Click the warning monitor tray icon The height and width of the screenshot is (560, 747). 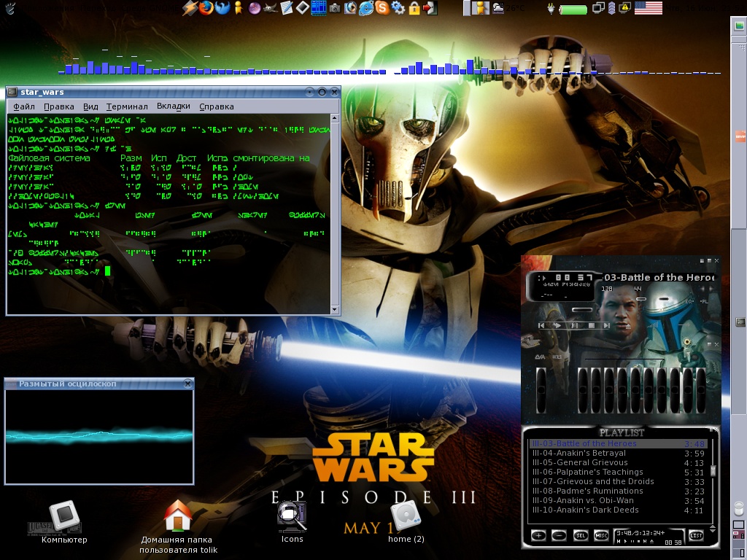click(x=624, y=7)
